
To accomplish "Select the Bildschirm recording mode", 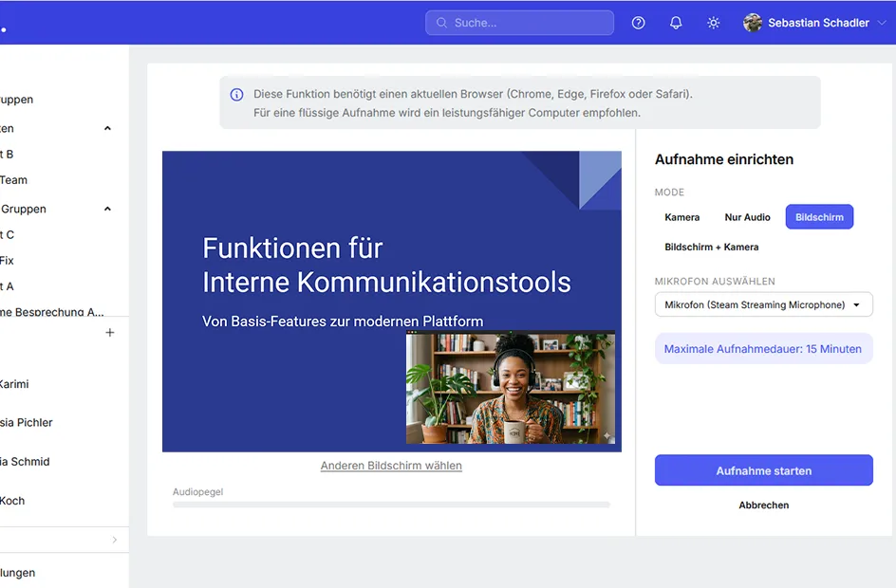I will tap(819, 217).
